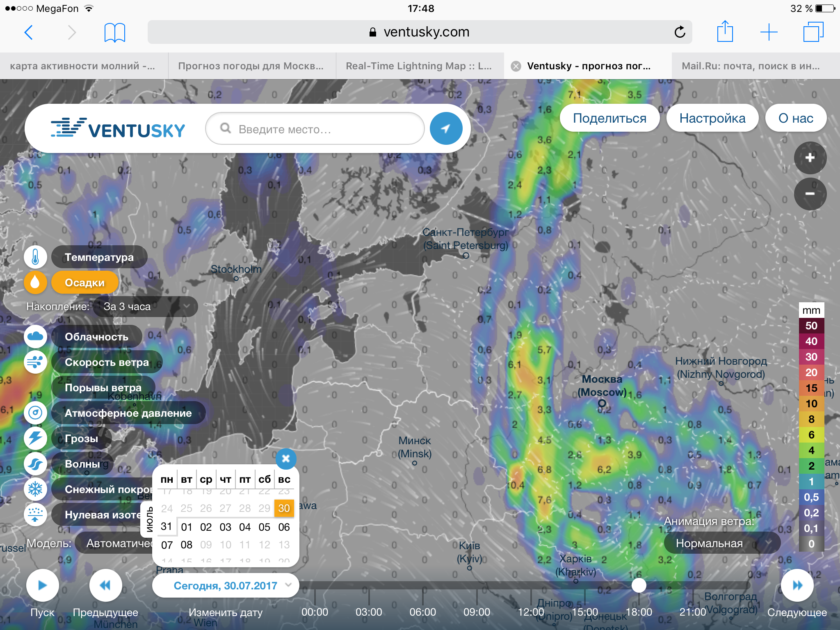Select the Осадки layer
The width and height of the screenshot is (840, 630).
click(x=85, y=283)
